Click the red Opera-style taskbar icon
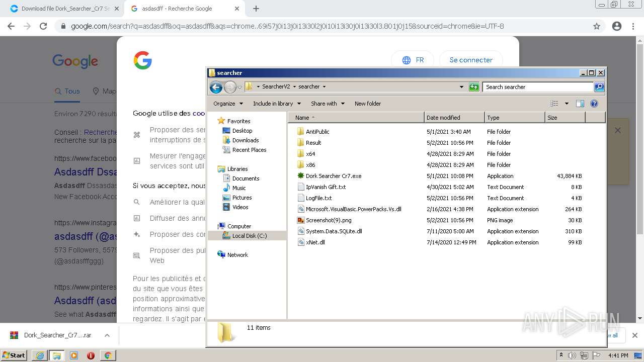644x362 pixels. (91, 355)
